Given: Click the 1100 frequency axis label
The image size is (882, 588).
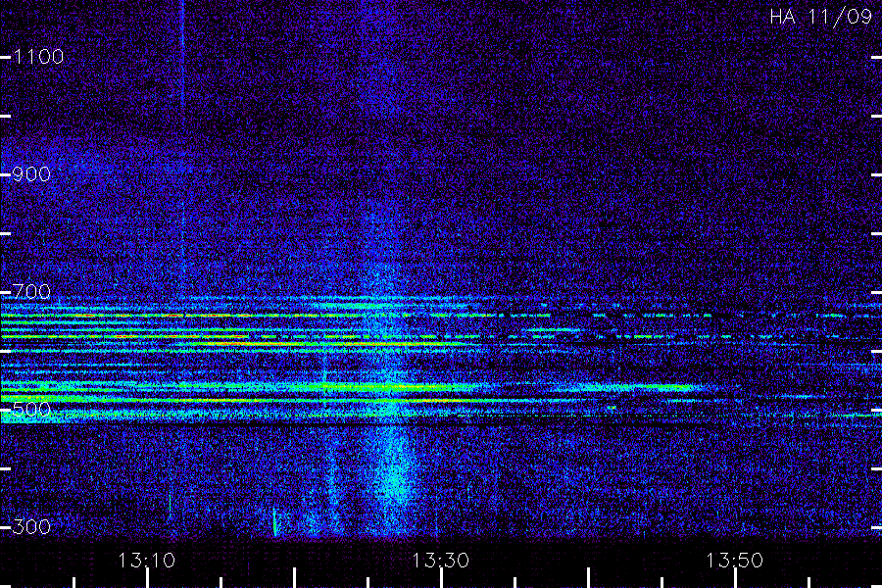Looking at the screenshot, I should click(x=38, y=57).
